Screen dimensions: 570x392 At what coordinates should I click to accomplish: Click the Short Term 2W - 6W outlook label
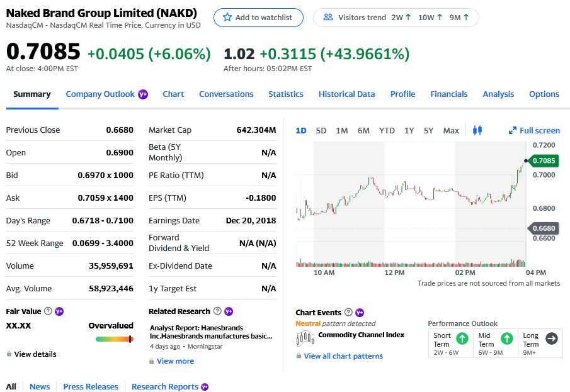coord(446,352)
